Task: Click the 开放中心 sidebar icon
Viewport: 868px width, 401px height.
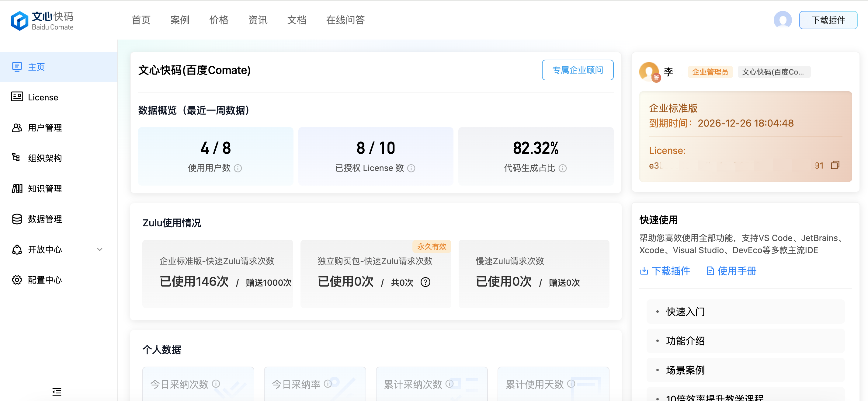Action: (x=17, y=249)
